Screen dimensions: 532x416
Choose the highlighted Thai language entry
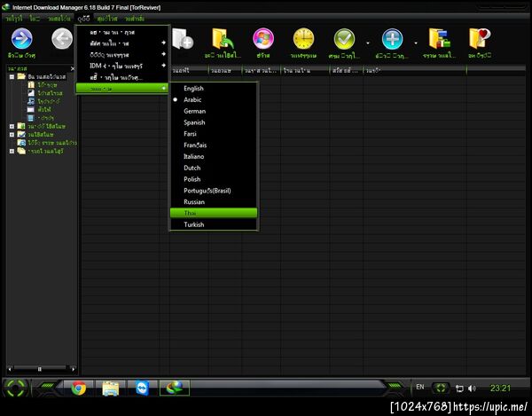click(214, 213)
